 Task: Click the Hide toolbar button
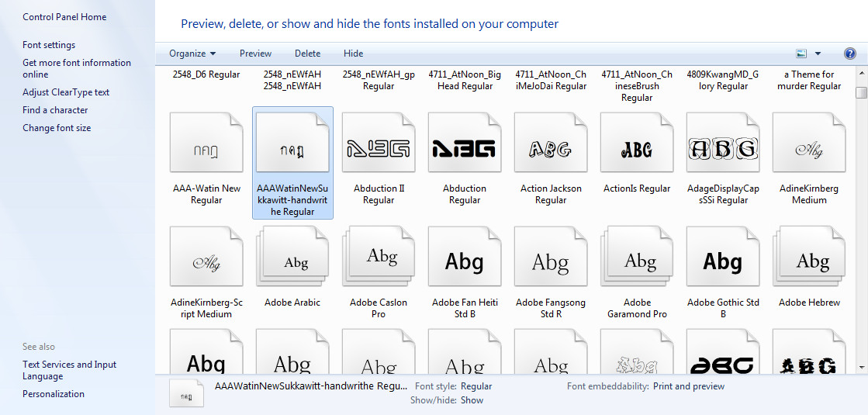pos(353,54)
